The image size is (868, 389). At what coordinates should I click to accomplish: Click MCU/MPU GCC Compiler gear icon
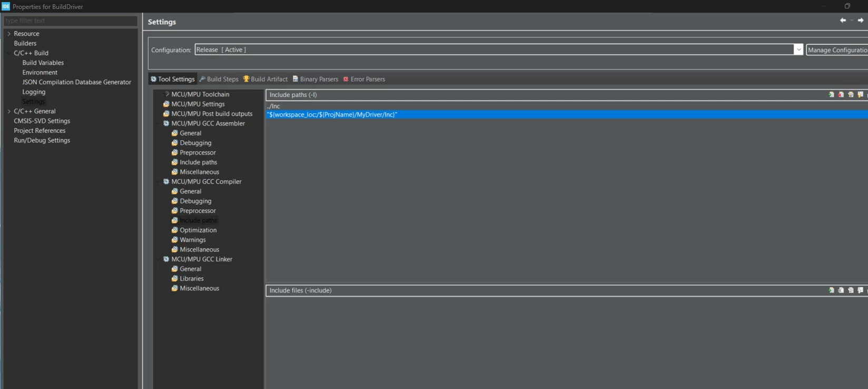pos(166,182)
